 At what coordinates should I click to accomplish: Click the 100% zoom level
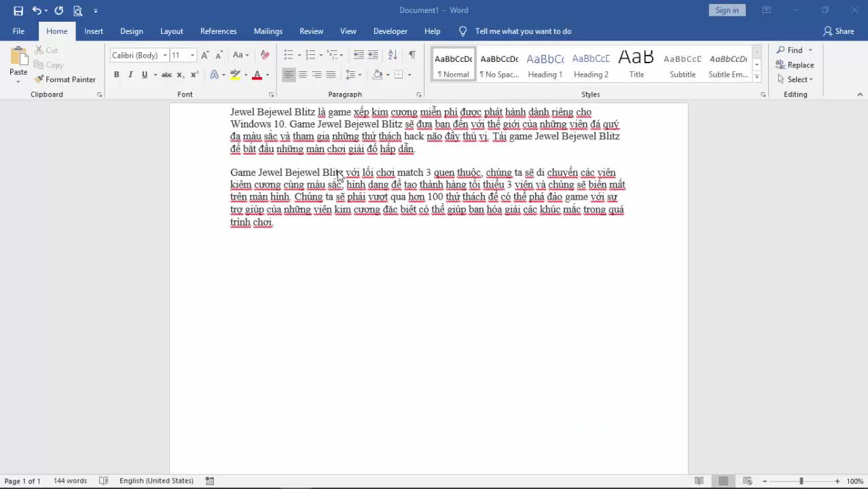click(855, 481)
